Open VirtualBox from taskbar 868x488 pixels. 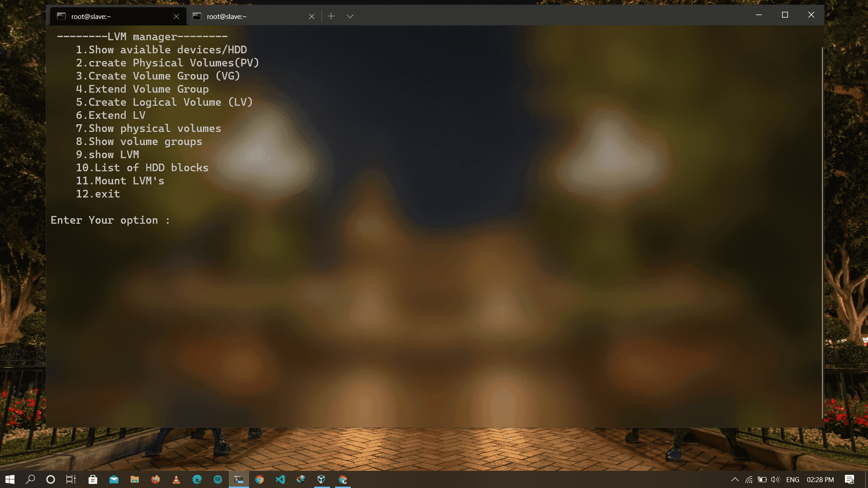pos(321,479)
